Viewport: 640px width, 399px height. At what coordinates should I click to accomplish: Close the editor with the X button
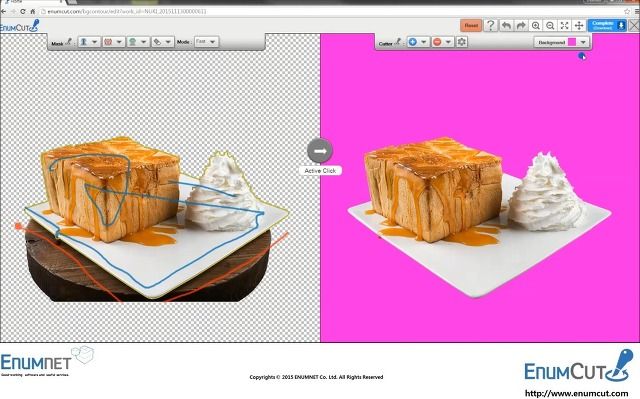(x=634, y=25)
